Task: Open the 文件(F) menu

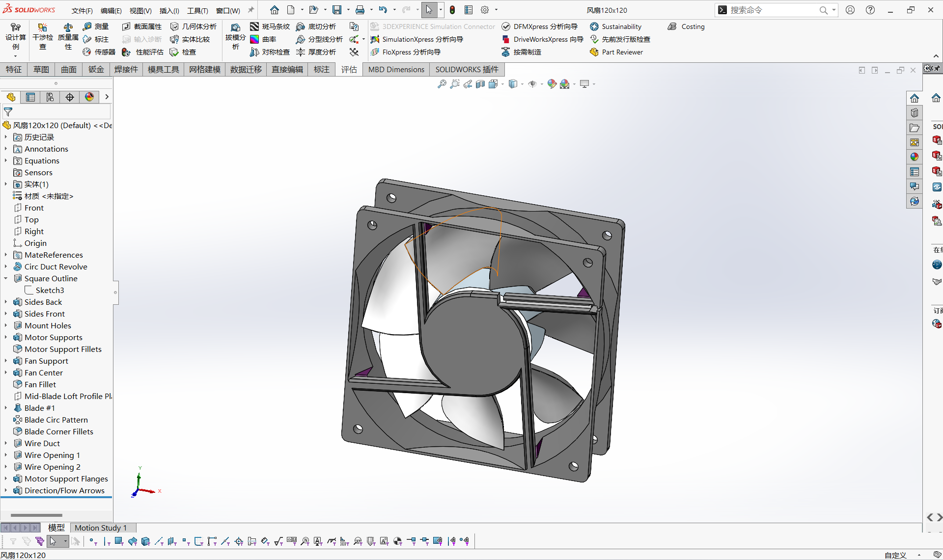Action: [x=82, y=10]
